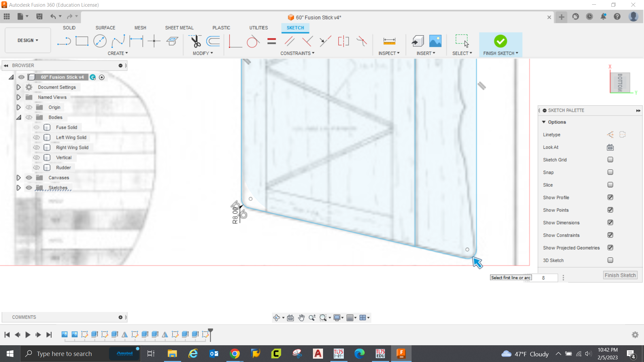Click the Look At icon in Sketch Palette
Viewport: 644px width, 362px height.
point(610,147)
